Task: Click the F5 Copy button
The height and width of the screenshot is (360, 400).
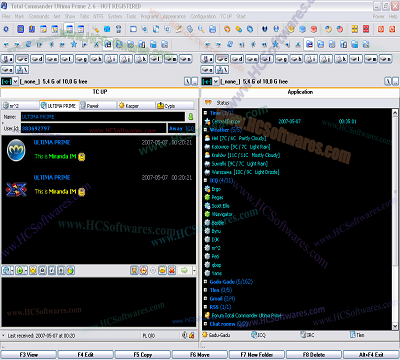Action: [143, 355]
